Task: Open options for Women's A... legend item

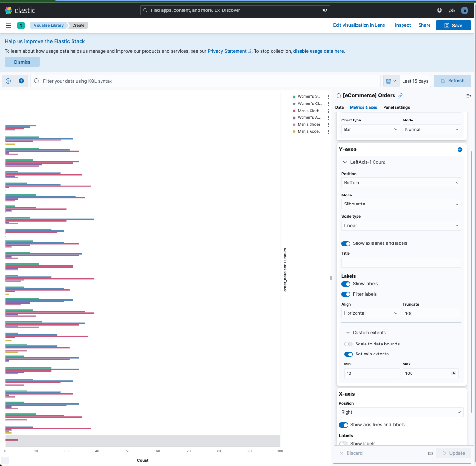Action: (x=328, y=118)
